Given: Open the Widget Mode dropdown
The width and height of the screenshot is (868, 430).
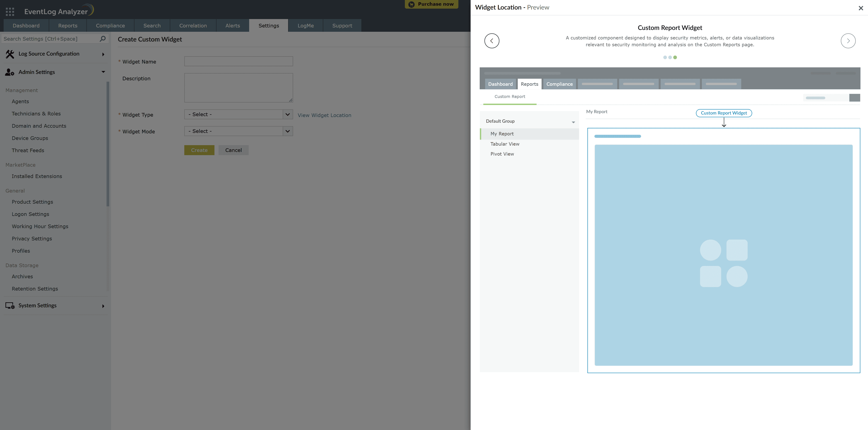Looking at the screenshot, I should [x=238, y=131].
